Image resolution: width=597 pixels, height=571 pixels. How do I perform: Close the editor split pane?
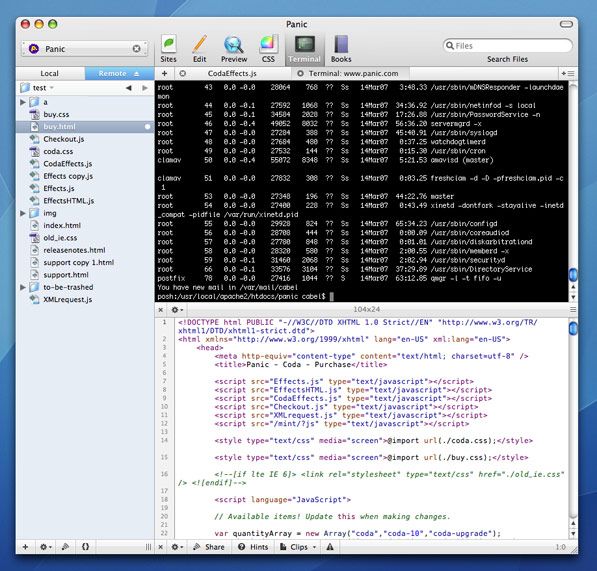[161, 547]
